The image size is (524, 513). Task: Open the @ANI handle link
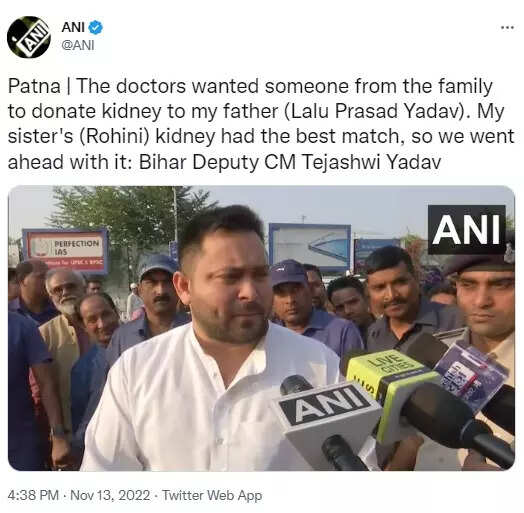[78, 45]
